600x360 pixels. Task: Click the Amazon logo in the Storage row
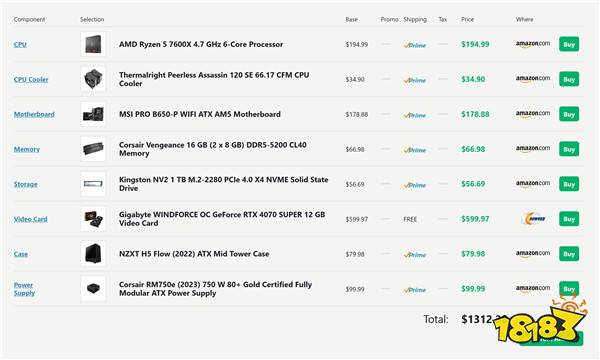pyautogui.click(x=533, y=184)
